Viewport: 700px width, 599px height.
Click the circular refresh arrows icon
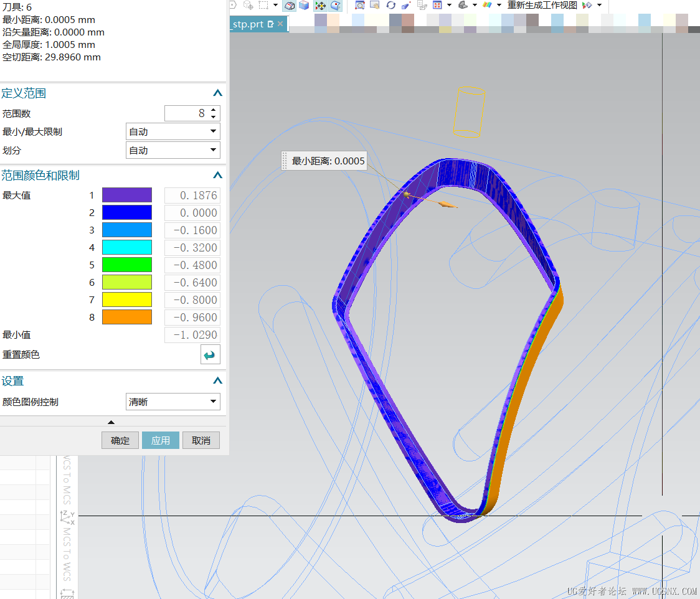coord(391,6)
